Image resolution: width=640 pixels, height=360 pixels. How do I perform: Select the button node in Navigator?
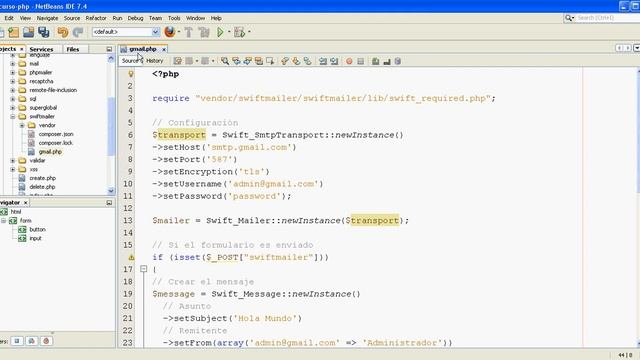click(x=37, y=230)
